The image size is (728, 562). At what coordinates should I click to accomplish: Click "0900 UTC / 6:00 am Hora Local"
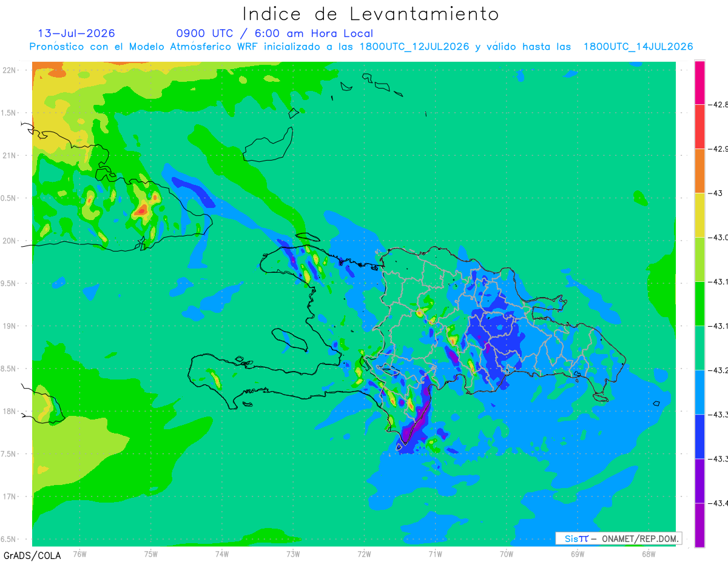(x=275, y=33)
